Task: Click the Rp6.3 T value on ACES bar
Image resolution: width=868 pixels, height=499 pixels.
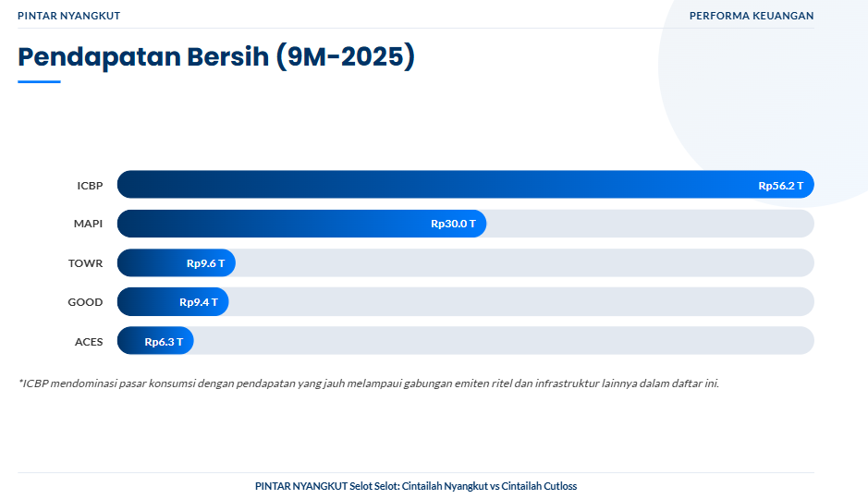Action: [x=164, y=342]
